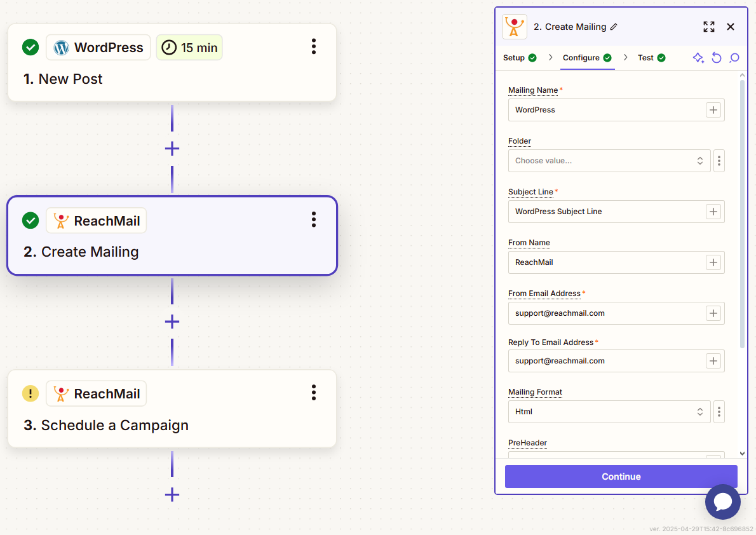Insert data into From Name via plus

pyautogui.click(x=713, y=262)
